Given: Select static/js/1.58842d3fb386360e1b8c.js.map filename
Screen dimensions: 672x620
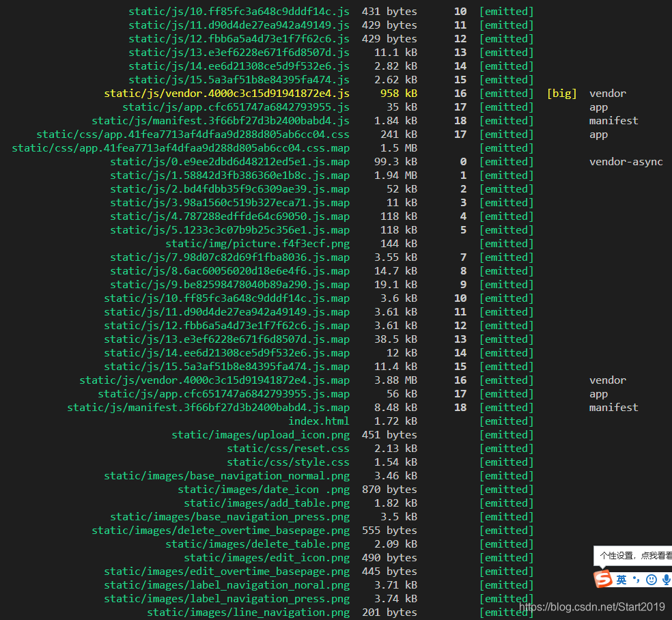Looking at the screenshot, I should coord(229,175).
